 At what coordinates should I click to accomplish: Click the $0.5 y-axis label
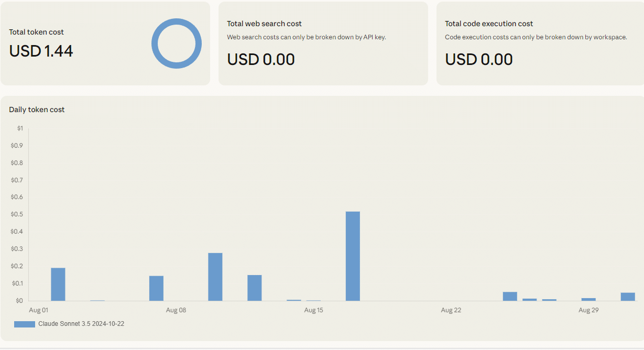[x=17, y=214]
